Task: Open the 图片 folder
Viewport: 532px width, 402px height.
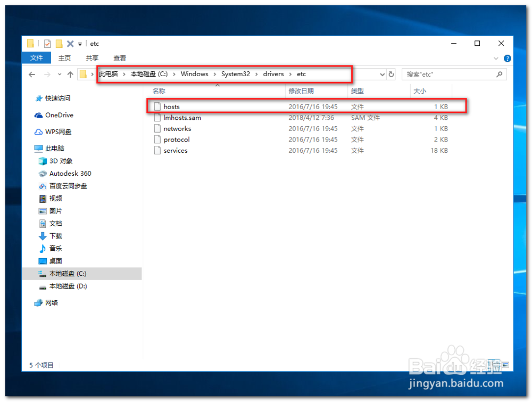Action: [x=56, y=211]
